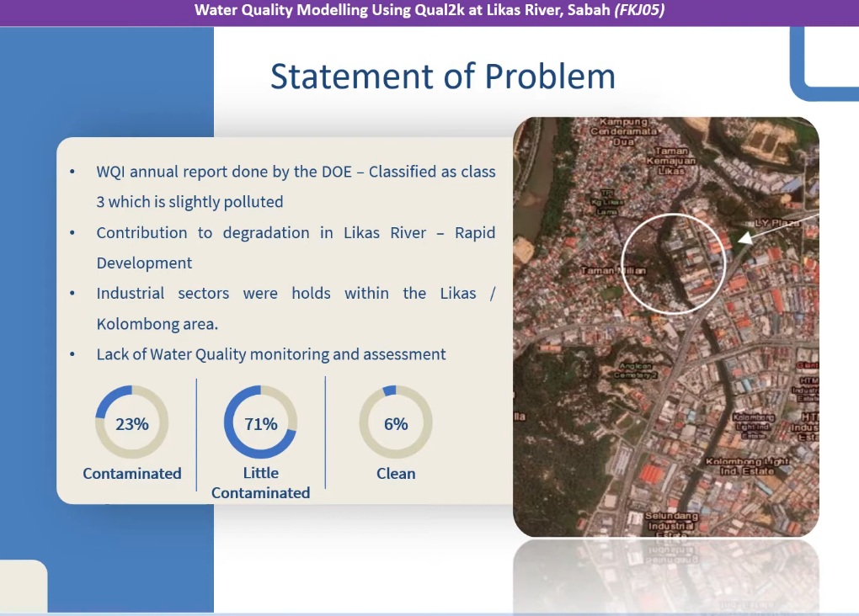Select the white circle marker on the map
859x616 pixels.
coord(672,263)
